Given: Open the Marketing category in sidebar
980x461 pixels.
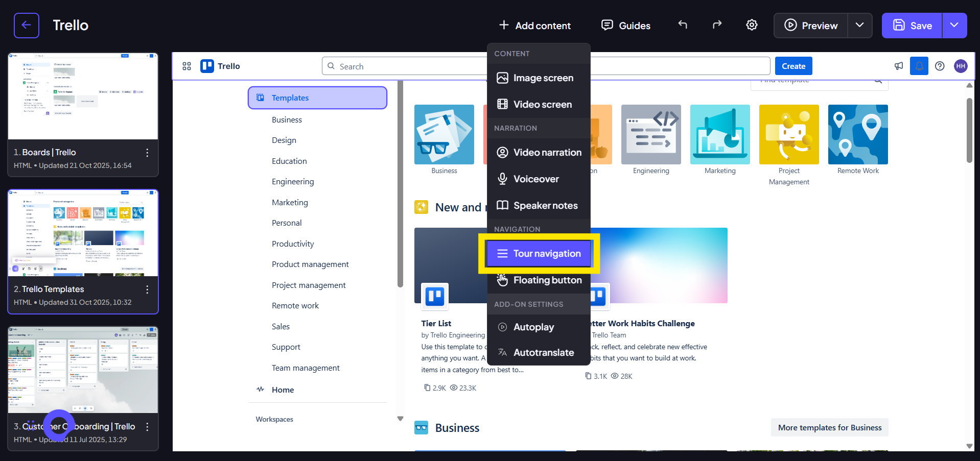Looking at the screenshot, I should (x=290, y=203).
